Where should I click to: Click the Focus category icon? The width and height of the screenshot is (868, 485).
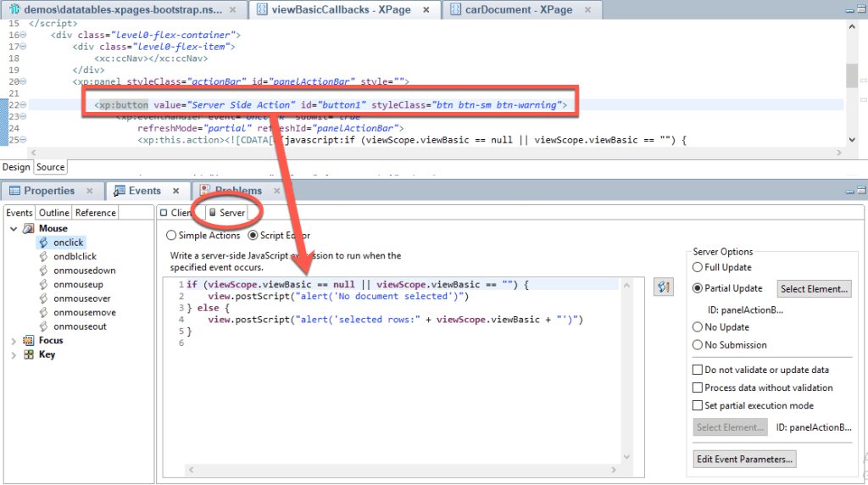[29, 340]
